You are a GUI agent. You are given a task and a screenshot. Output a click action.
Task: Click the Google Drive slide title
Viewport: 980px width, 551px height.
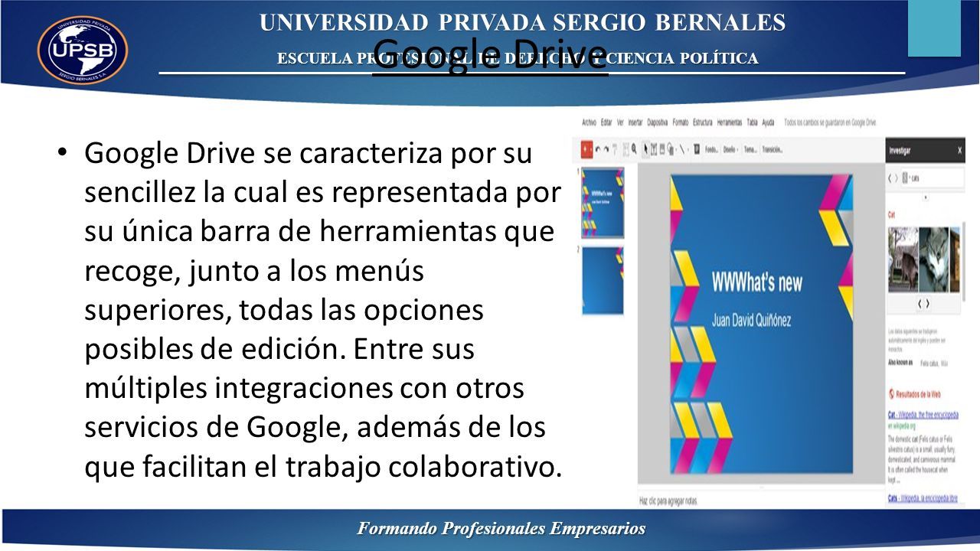490,55
